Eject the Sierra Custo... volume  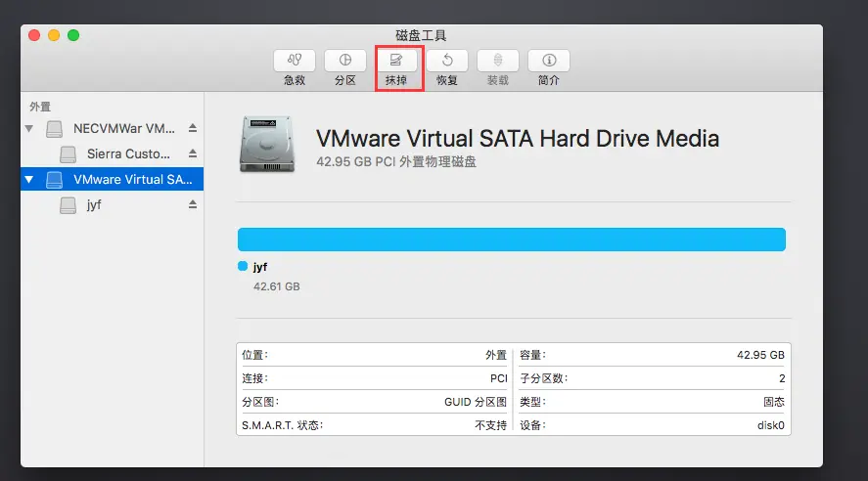(x=193, y=153)
